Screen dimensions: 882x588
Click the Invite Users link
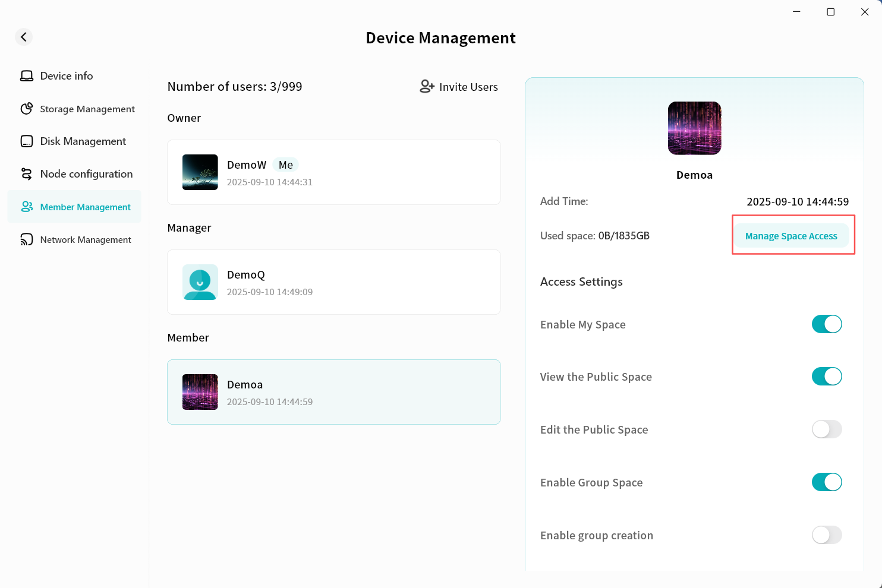click(468, 87)
